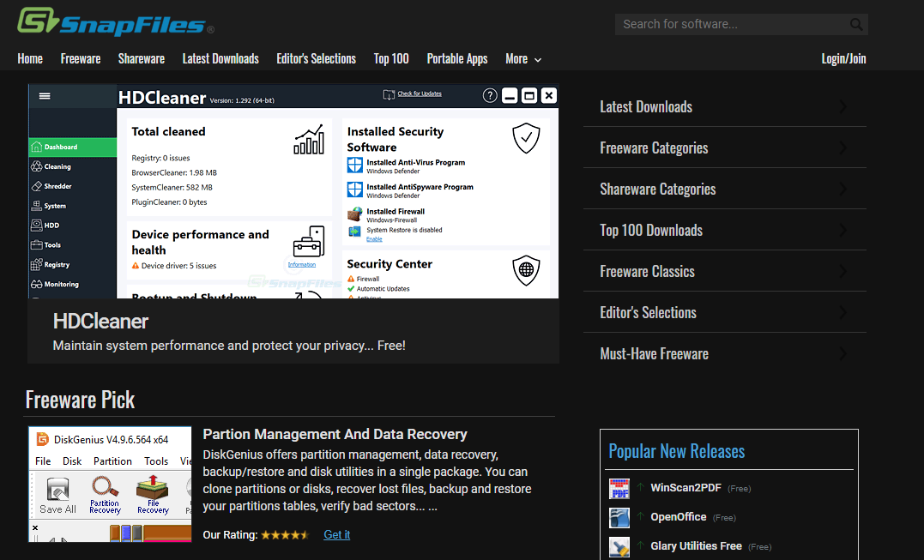This screenshot has width=924, height=560.
Task: Open the File menu in DiskGenius
Action: (44, 461)
